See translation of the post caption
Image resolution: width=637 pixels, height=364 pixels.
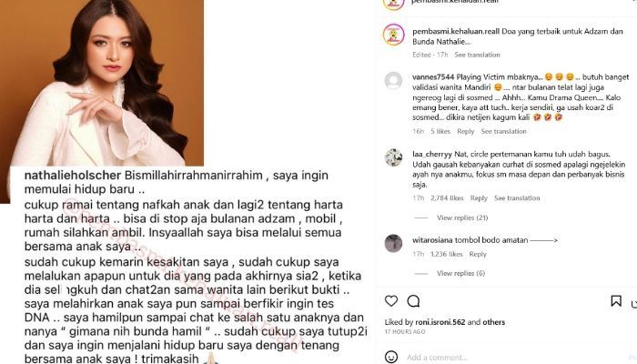[x=478, y=55]
